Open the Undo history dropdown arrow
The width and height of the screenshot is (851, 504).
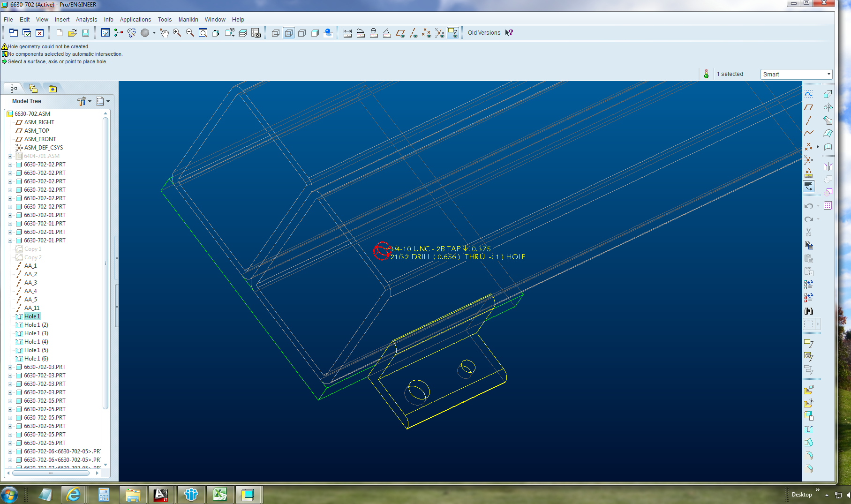coord(818,206)
